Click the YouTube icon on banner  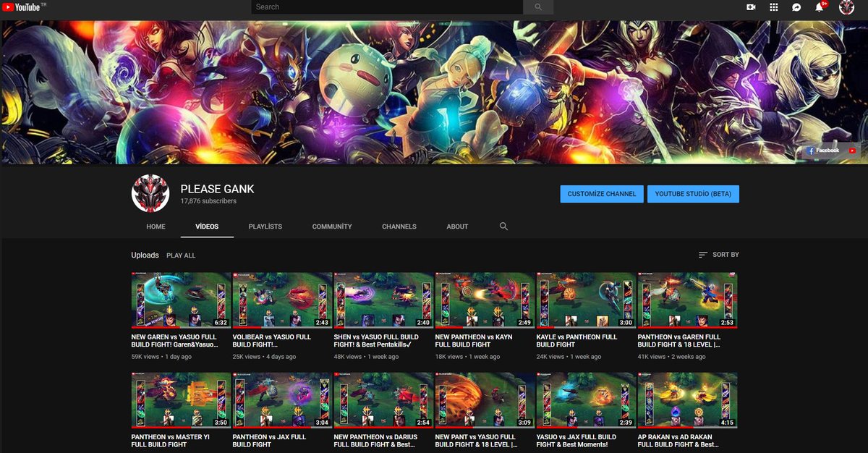(x=852, y=151)
